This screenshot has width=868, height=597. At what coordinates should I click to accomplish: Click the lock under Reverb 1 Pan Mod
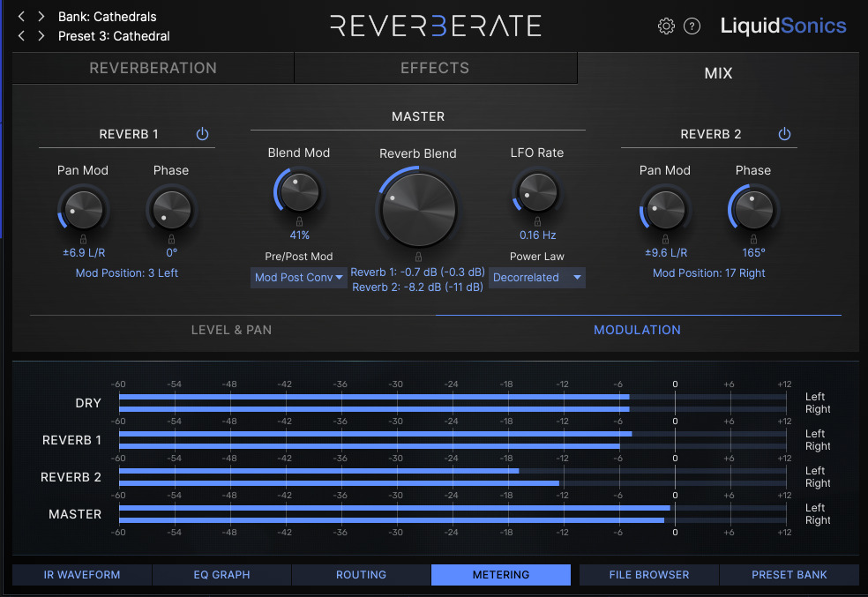tap(83, 239)
